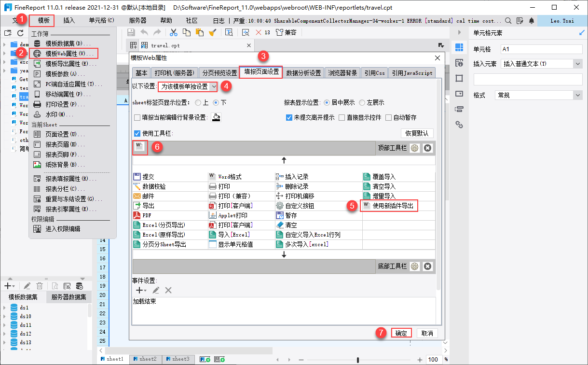This screenshot has width=588, height=365.
Task: Delete the selected event with X icon
Action: click(168, 290)
